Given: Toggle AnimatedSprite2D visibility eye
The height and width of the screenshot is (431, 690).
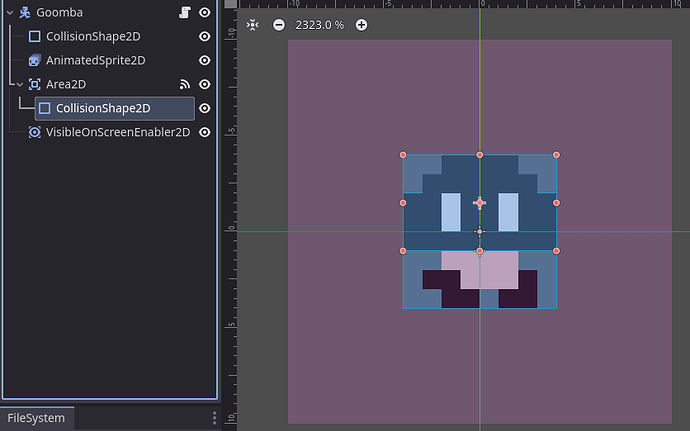Looking at the screenshot, I should (205, 60).
